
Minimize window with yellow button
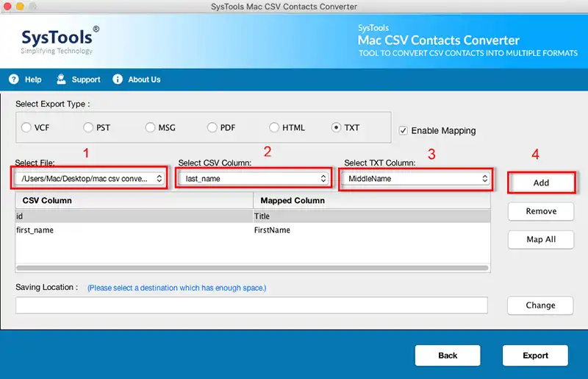pyautogui.click(x=20, y=6)
